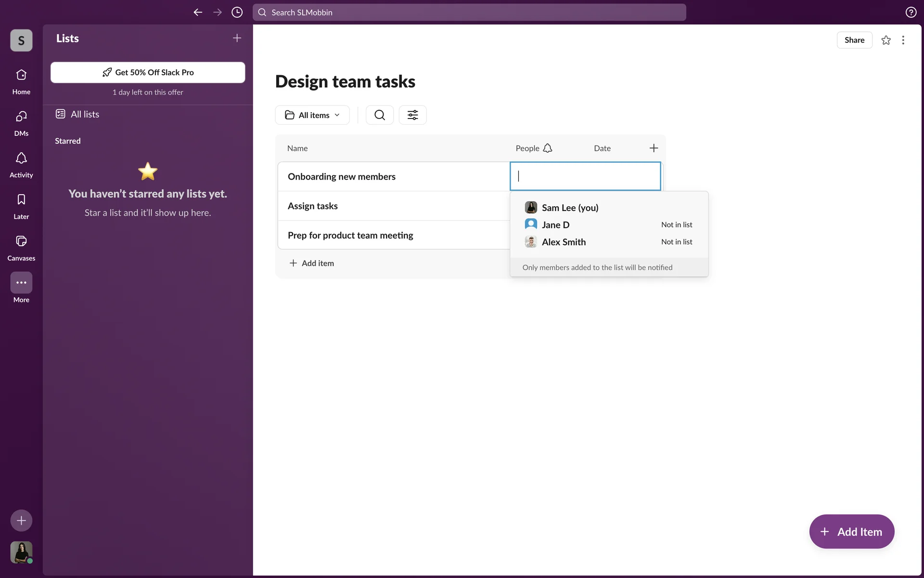Viewport: 924px width, 578px height.
Task: Add a new column with plus icon
Action: (x=653, y=148)
